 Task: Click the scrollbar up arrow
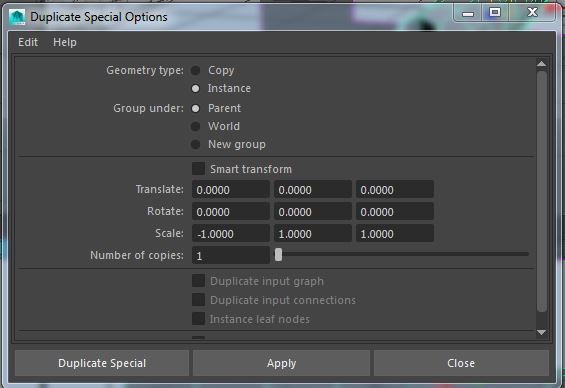(541, 64)
